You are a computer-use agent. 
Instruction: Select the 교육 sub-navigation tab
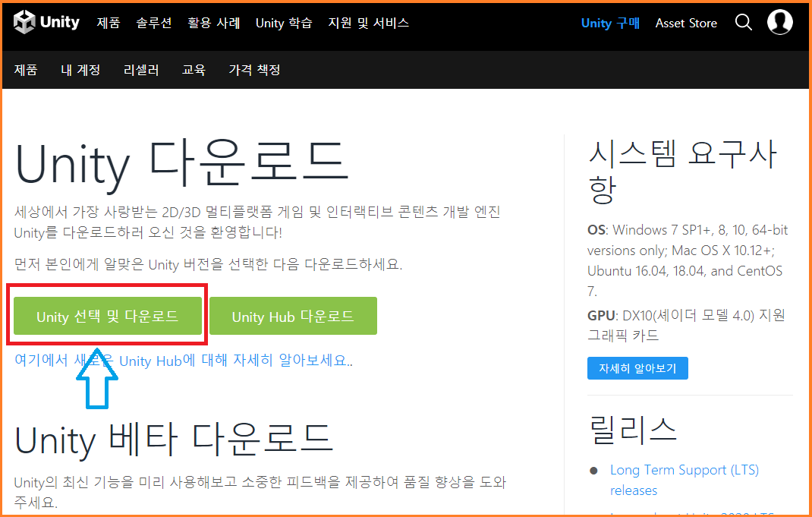click(194, 69)
